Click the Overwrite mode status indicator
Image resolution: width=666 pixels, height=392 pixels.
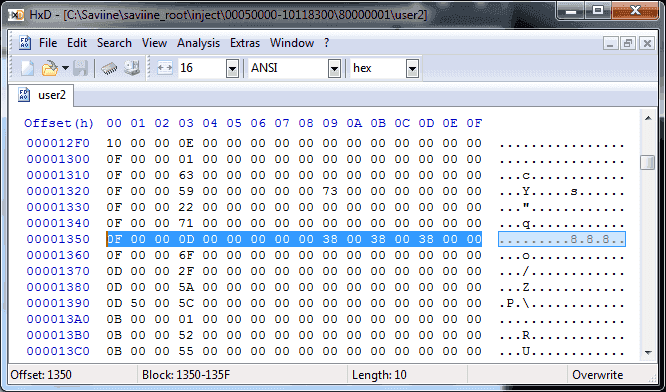pyautogui.click(x=597, y=375)
